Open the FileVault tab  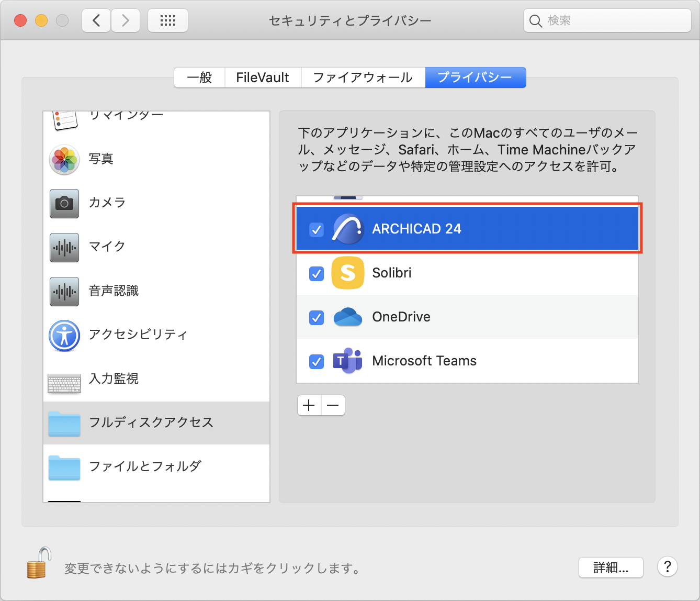point(263,77)
